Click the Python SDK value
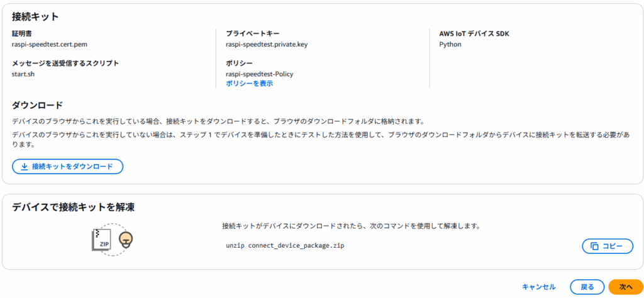Viewport: 644px width, 298px height. click(450, 45)
